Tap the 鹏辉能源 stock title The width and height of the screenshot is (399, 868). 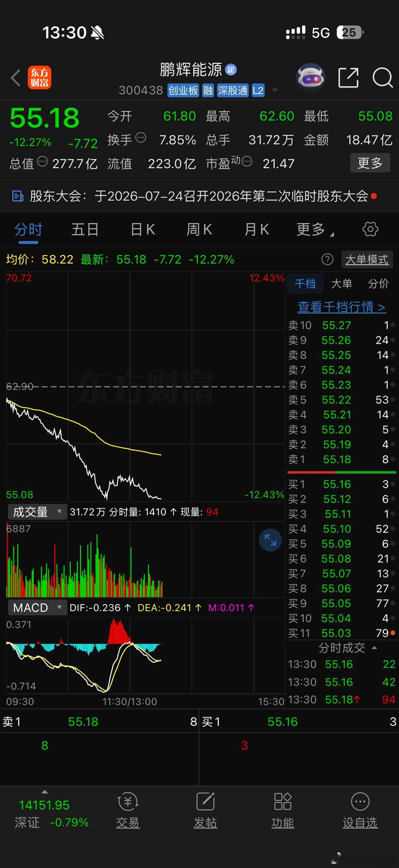tap(191, 70)
